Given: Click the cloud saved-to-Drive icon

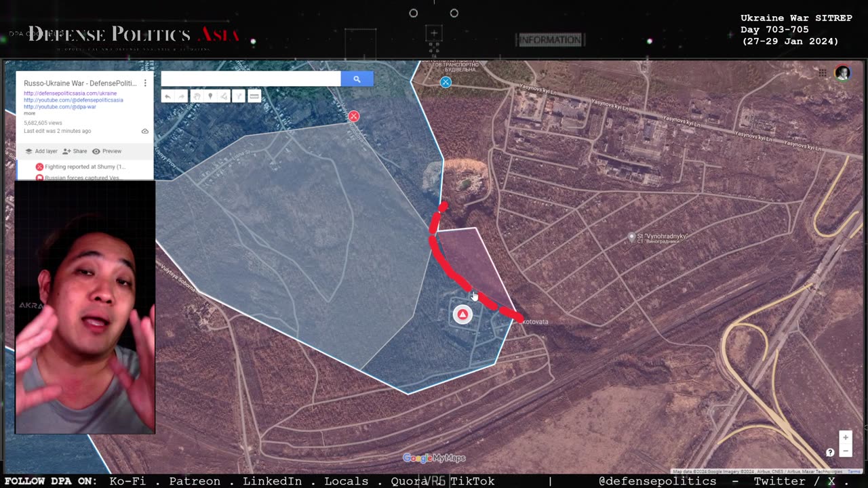Looking at the screenshot, I should 144,131.
